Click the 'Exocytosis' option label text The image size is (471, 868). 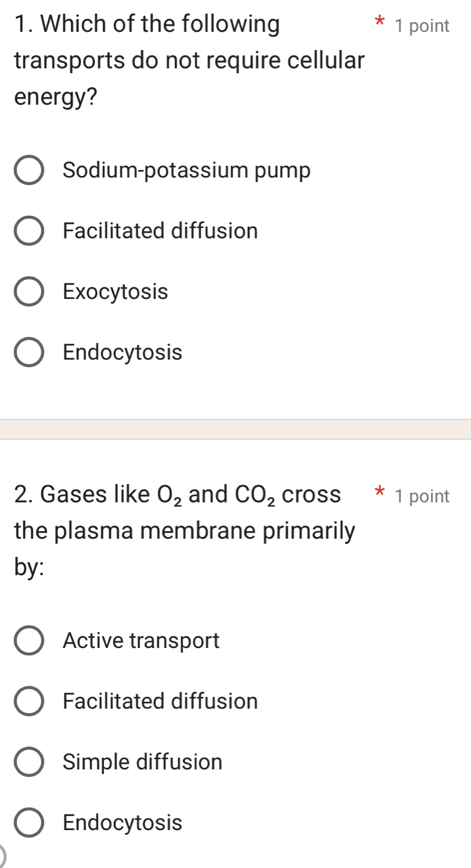pos(115,292)
